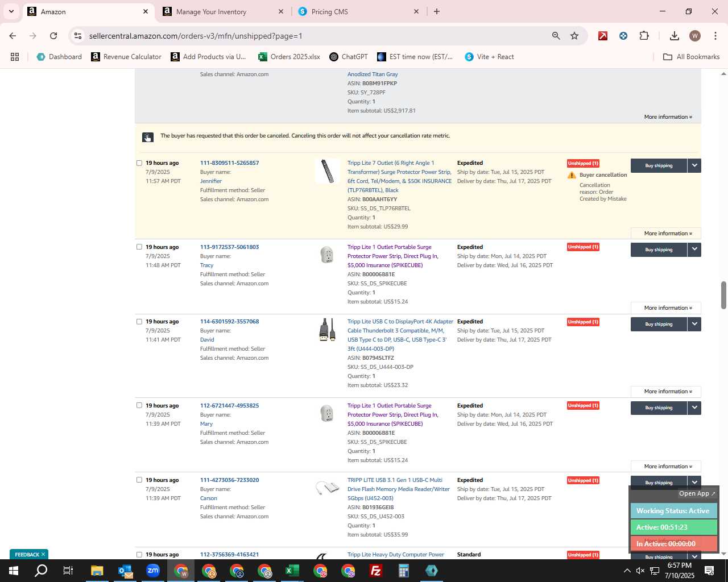The height and width of the screenshot is (582, 728).
Task: Open Outlook from the taskbar
Action: tap(125, 571)
